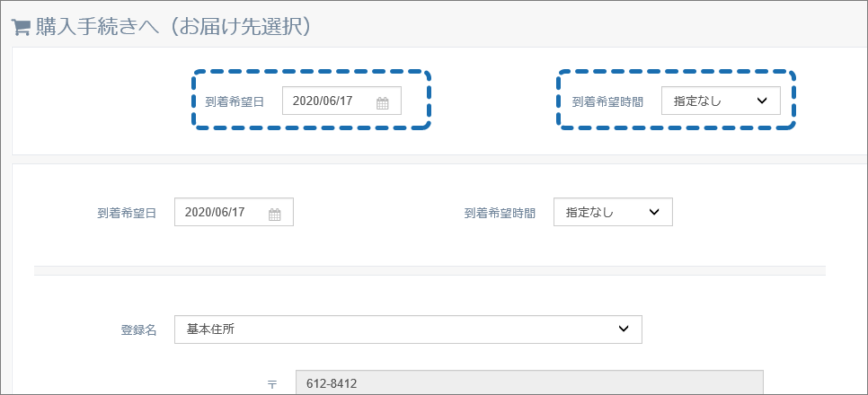Click 到着希望日 label in main form
Screen dimensions: 868x395
click(x=127, y=214)
